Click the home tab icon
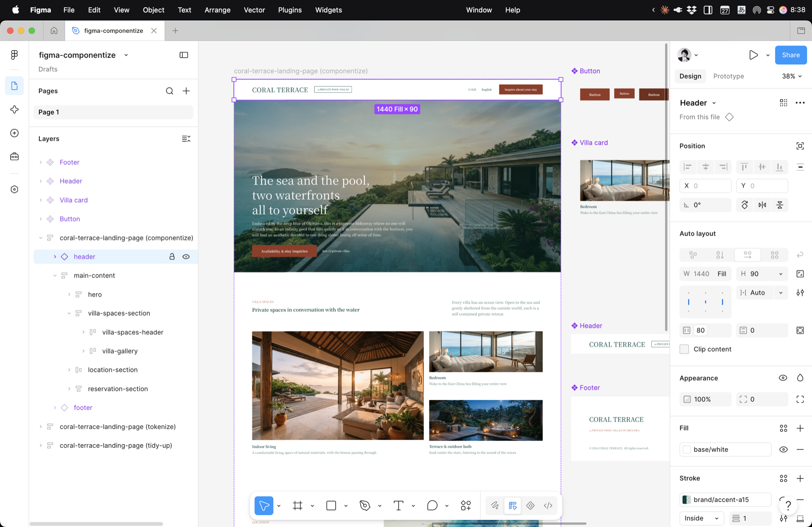The image size is (812, 527). point(54,31)
